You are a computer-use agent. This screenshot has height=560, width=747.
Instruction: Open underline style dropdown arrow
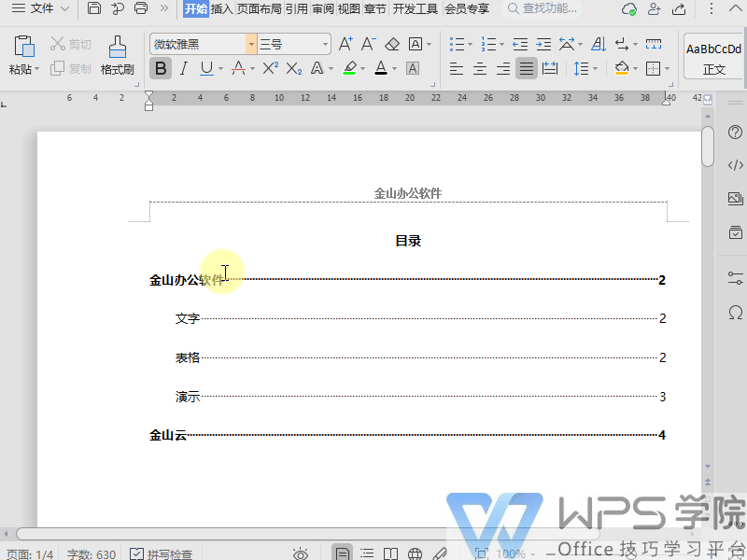point(220,69)
